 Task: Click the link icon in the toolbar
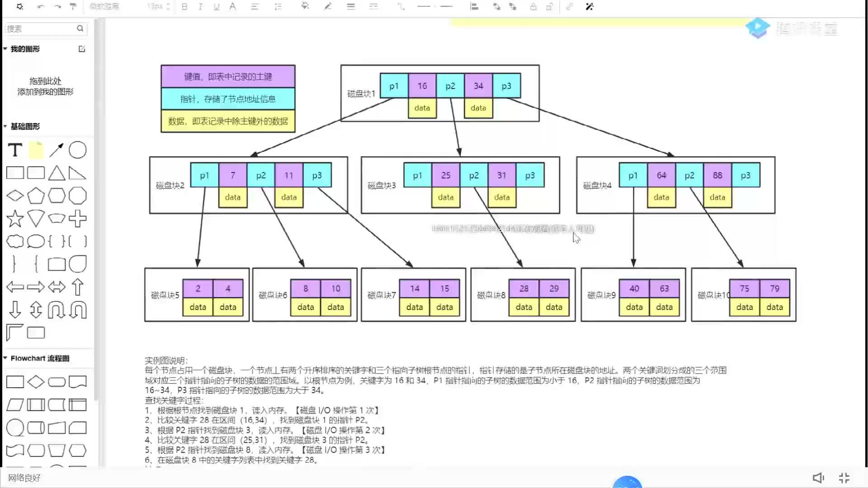(x=570, y=7)
